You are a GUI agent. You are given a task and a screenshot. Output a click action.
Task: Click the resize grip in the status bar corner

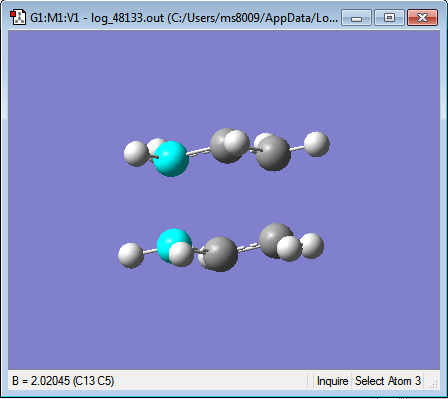[433, 384]
